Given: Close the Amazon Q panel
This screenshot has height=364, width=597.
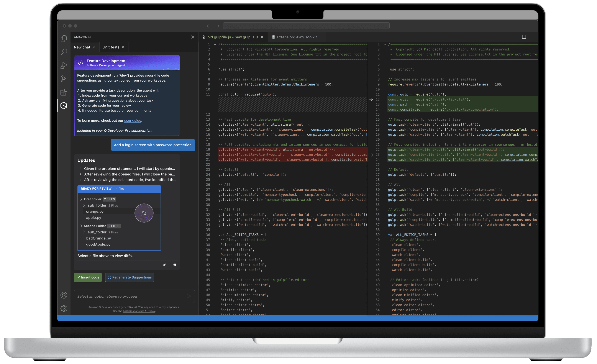Looking at the screenshot, I should 193,37.
